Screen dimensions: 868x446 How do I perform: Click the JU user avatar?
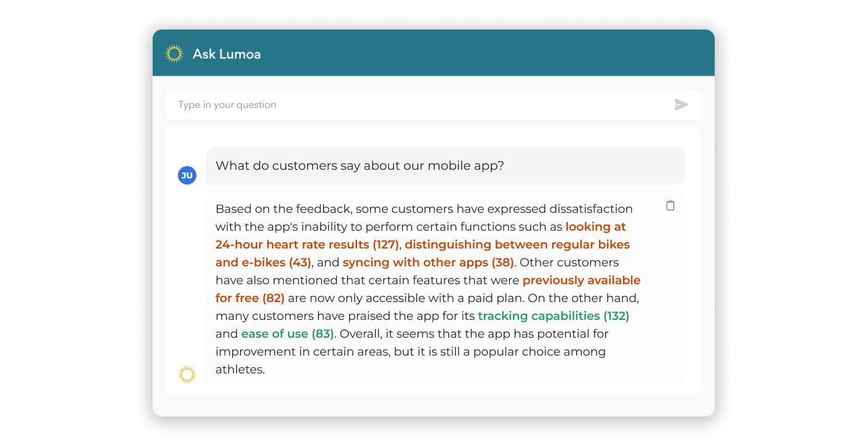click(x=187, y=175)
